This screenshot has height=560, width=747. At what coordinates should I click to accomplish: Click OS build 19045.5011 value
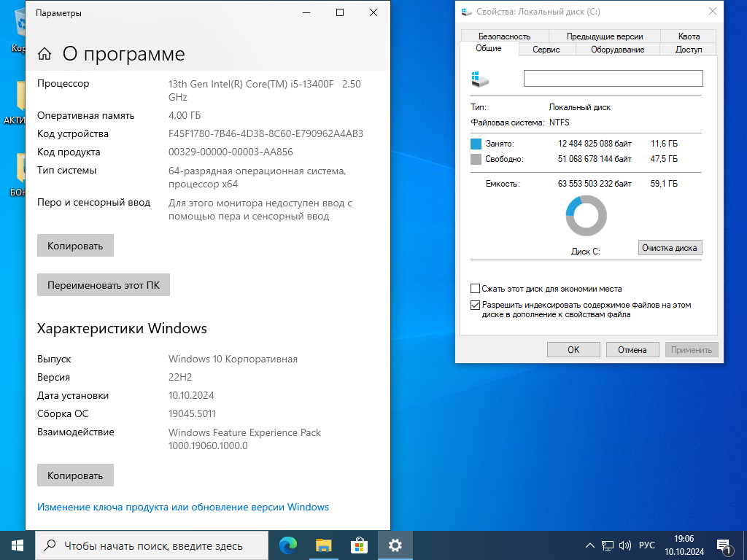point(192,414)
